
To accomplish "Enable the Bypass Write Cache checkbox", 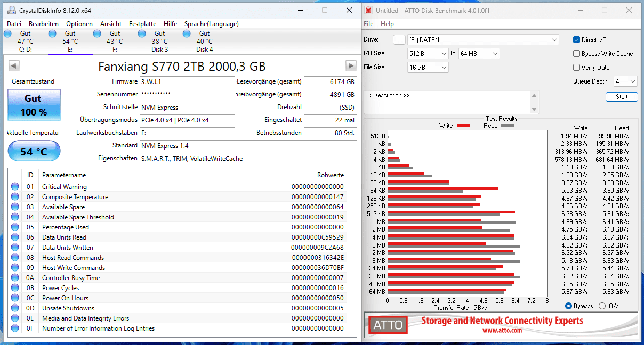I will [x=576, y=53].
